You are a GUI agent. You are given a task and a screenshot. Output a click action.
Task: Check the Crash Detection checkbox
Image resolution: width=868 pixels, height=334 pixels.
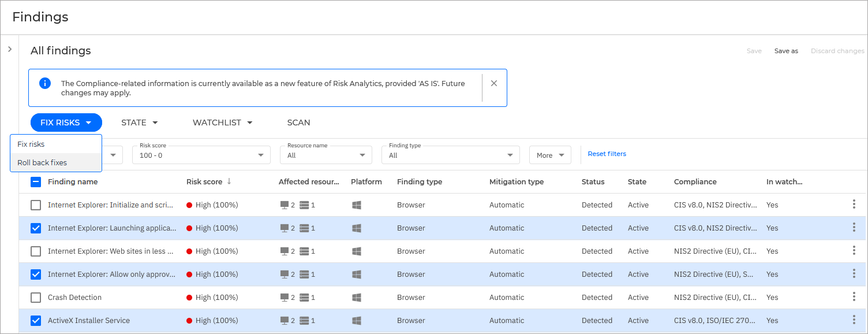point(36,298)
